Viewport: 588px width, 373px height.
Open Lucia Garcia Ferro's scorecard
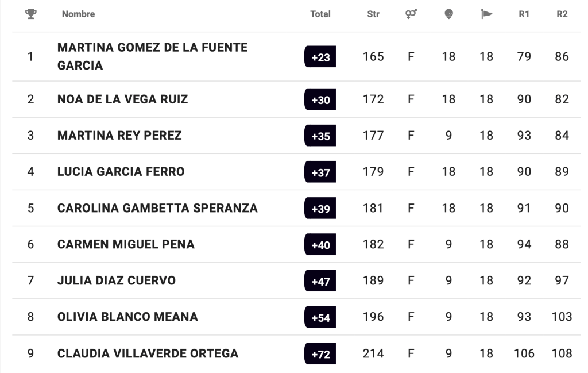click(x=121, y=172)
